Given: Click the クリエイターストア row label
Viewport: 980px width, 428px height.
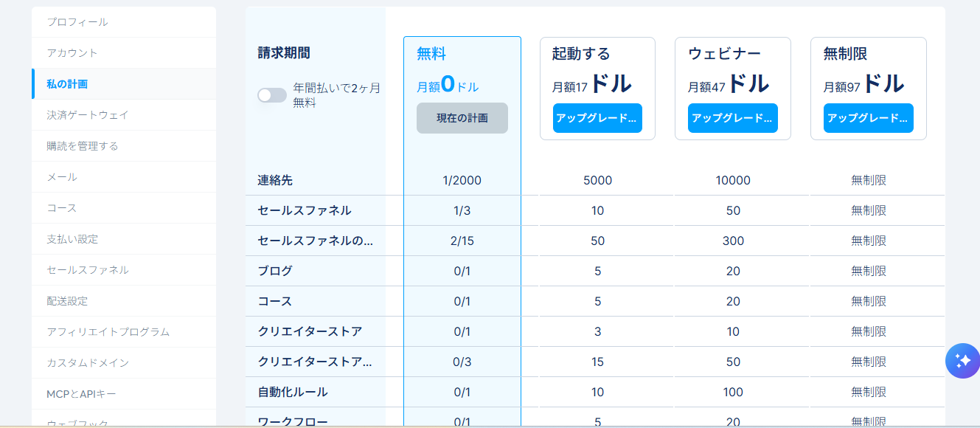Looking at the screenshot, I should pos(310,331).
